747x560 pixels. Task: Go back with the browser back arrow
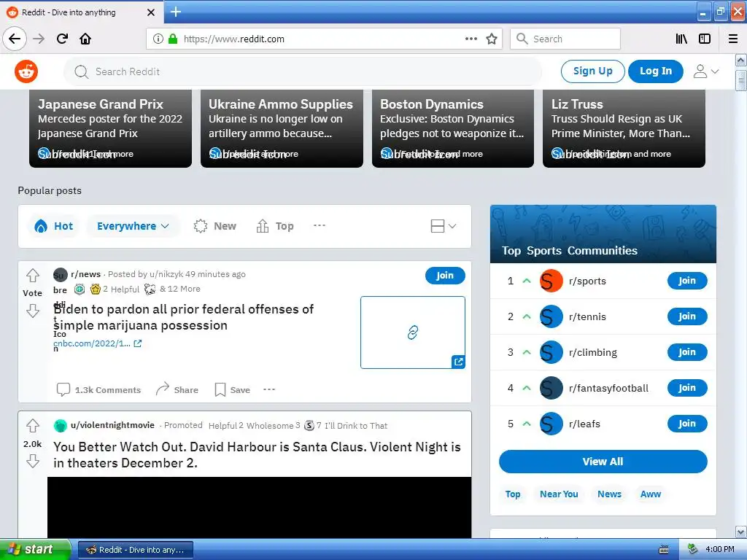pos(15,39)
